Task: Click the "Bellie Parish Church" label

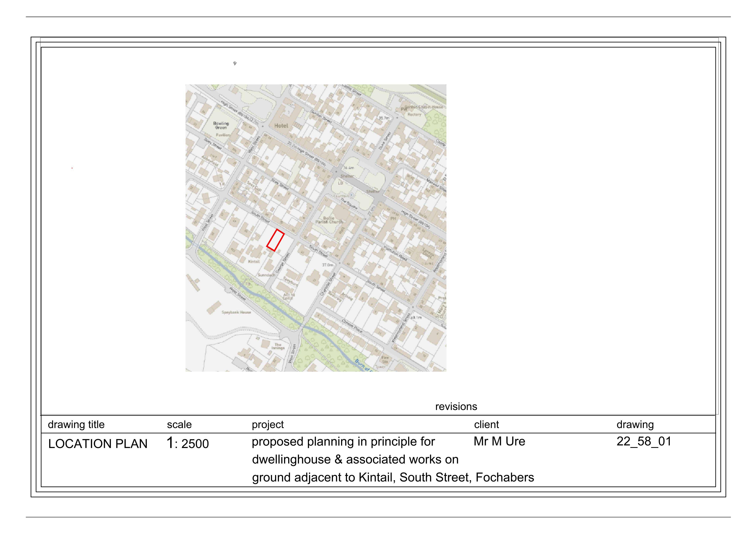Action: tap(329, 220)
